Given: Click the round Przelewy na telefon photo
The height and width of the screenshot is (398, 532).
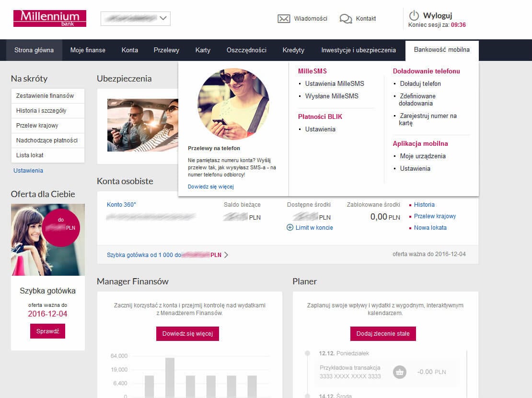Looking at the screenshot, I should 233,104.
